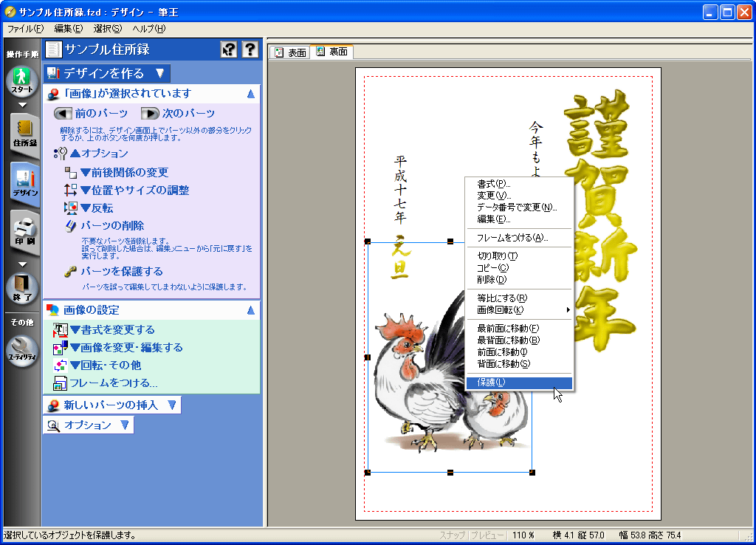Expand the bottom オプション dropdown arrow
The height and width of the screenshot is (545, 756).
click(x=124, y=425)
